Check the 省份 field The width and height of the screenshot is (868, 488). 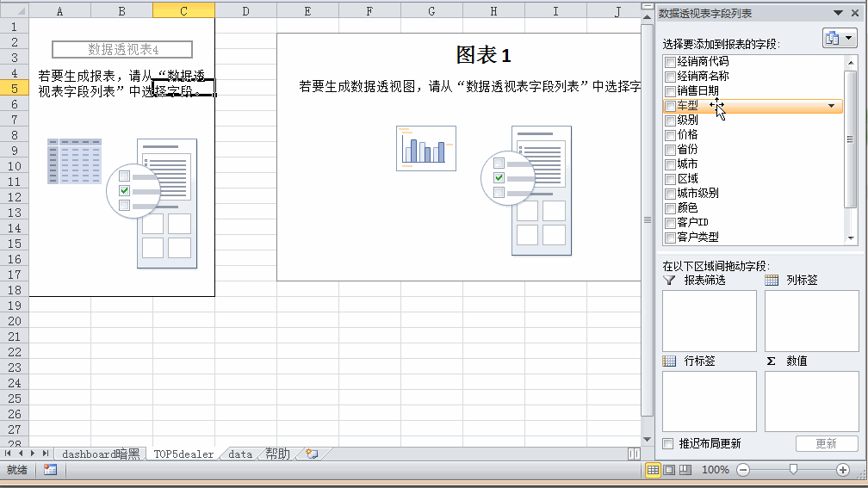[x=670, y=150]
